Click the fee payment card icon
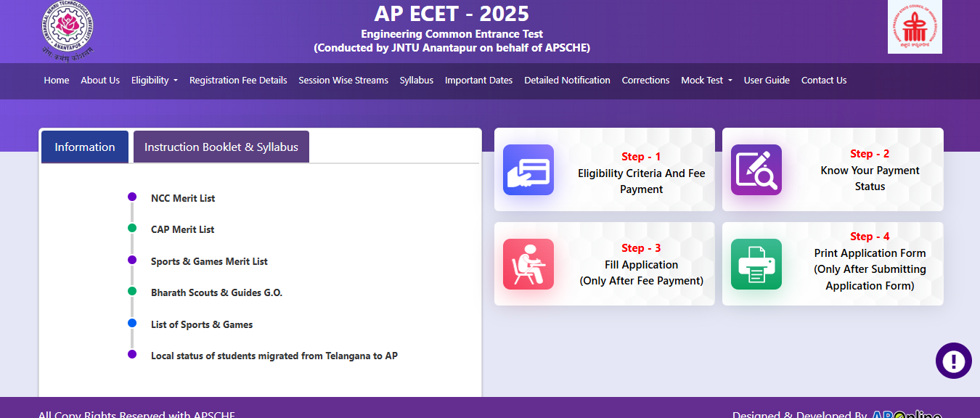Screen dimensions: 980x418 pyautogui.click(x=528, y=170)
